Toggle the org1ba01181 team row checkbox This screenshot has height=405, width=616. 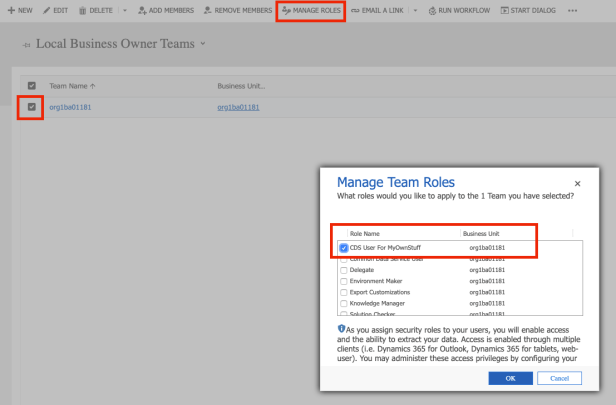32,107
